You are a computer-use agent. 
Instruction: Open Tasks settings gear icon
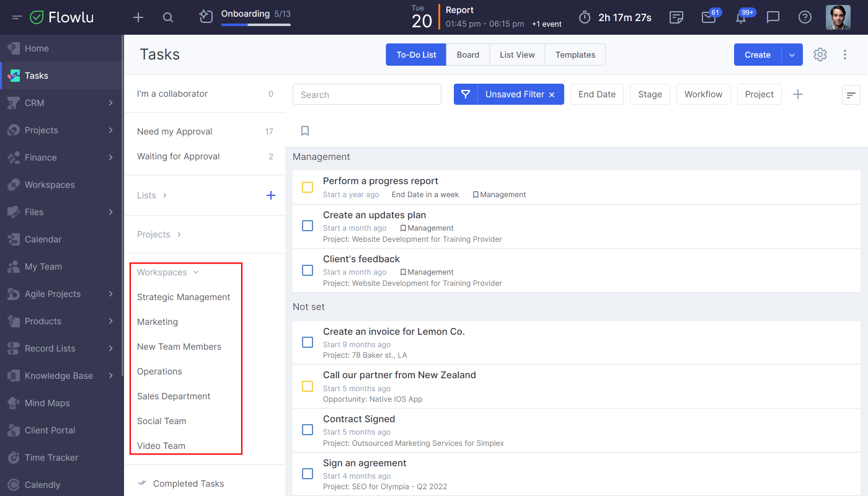point(820,55)
